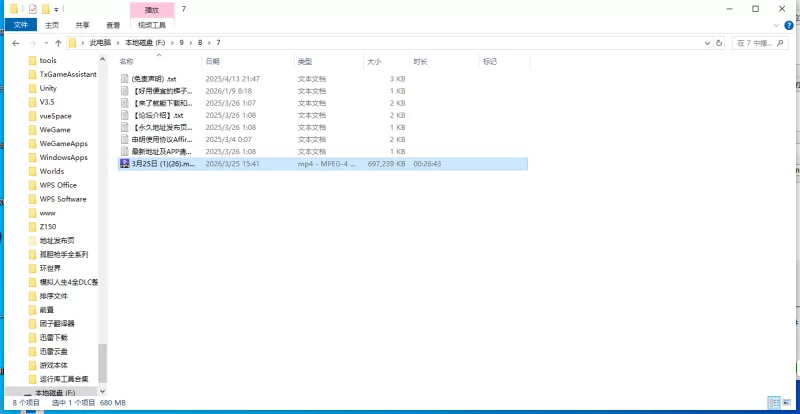Expand the chevron after 此电脑 in breadcrumb

[118, 43]
